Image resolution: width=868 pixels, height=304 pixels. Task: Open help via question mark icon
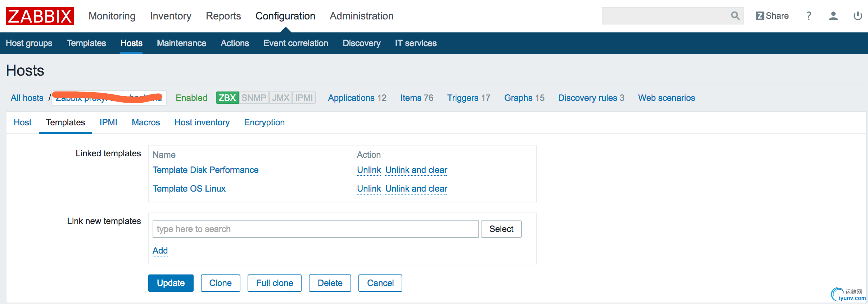[x=809, y=16]
